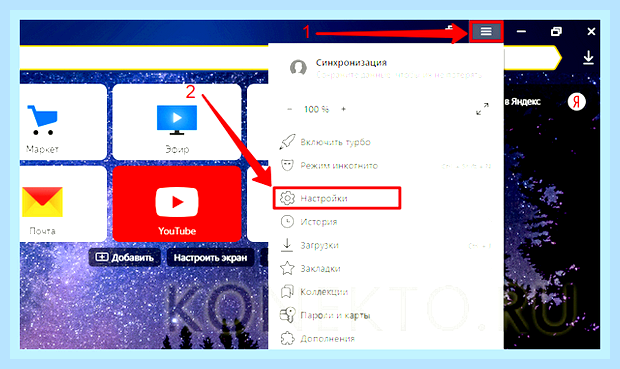The image size is (620, 369).
Task: Click the 100 % zoom value
Action: point(316,109)
